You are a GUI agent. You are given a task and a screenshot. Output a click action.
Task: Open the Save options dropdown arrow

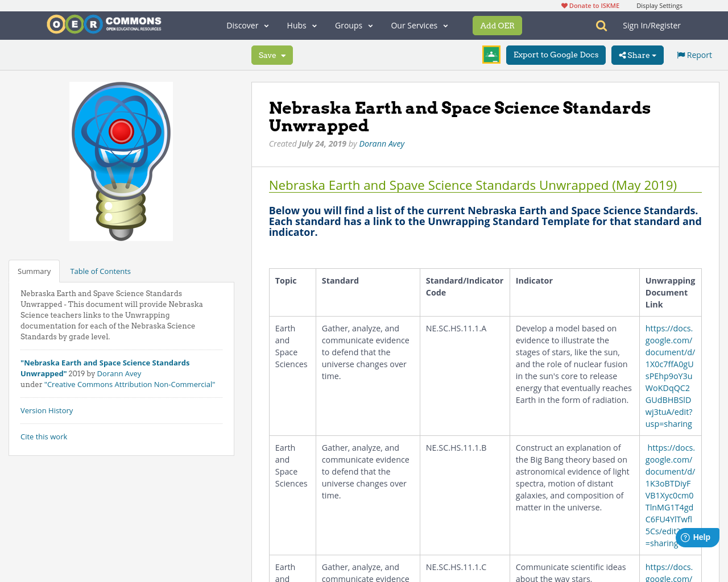[282, 55]
